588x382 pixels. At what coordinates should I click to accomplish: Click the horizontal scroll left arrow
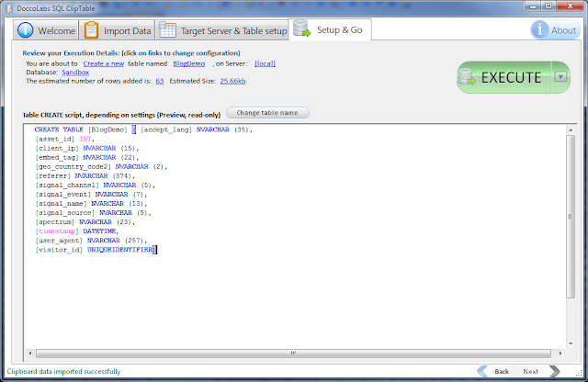pyautogui.click(x=30, y=354)
